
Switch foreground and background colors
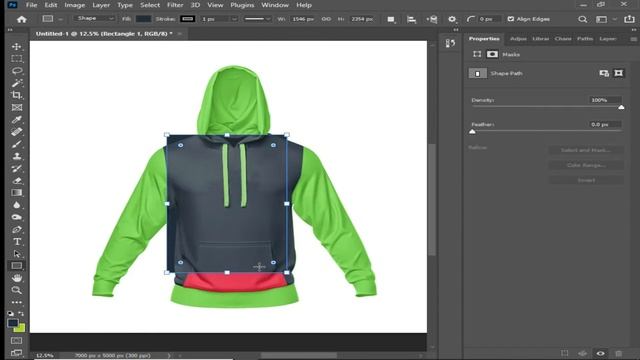(21, 313)
